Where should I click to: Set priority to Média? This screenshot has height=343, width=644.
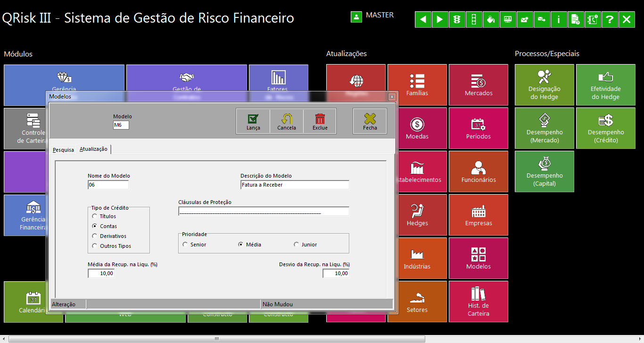[250, 245]
